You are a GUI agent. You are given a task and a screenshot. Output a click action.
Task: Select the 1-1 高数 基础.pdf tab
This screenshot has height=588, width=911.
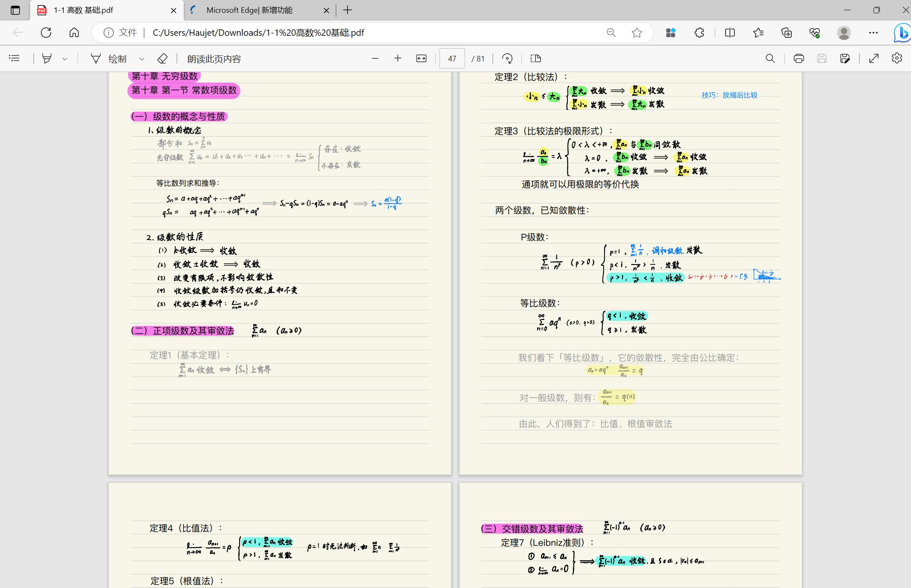[x=84, y=10]
